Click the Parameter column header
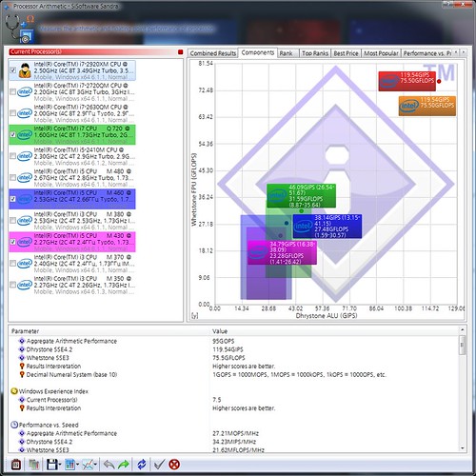Viewport: 476px width, 476px height. pyautogui.click(x=109, y=331)
